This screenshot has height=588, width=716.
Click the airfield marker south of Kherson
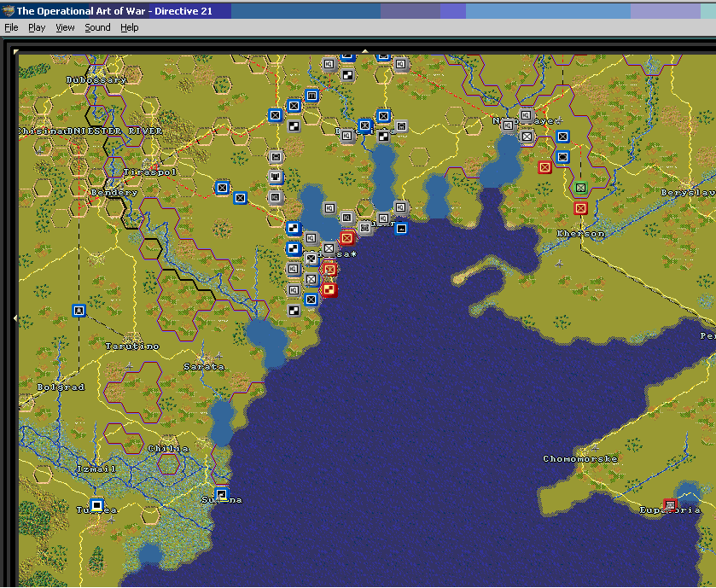[559, 264]
